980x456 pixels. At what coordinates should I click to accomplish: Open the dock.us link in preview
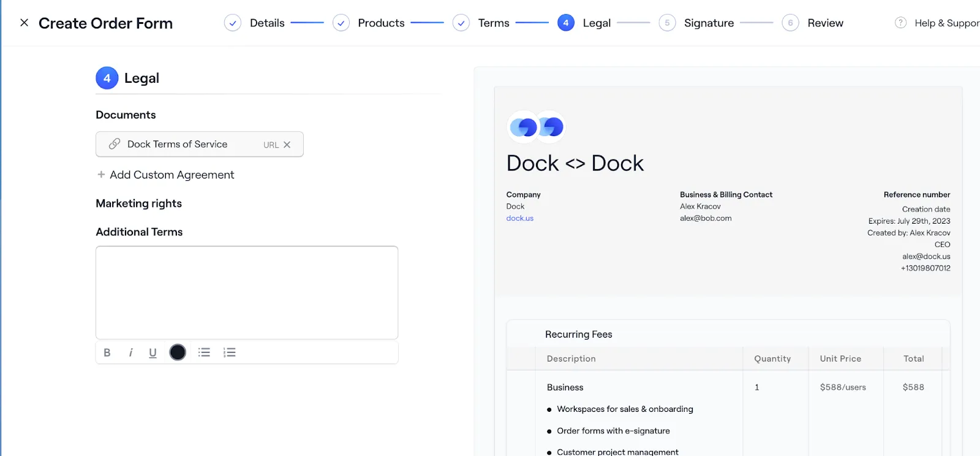519,218
